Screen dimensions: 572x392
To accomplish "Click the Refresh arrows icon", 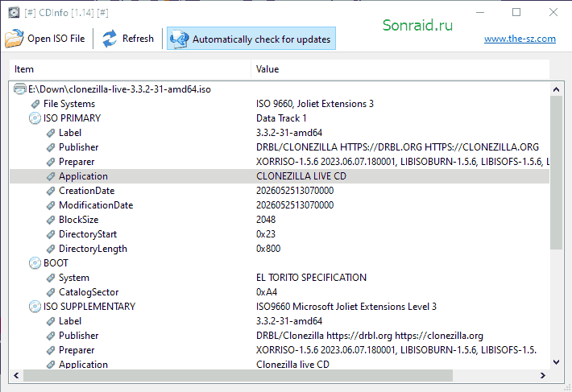I will point(110,39).
